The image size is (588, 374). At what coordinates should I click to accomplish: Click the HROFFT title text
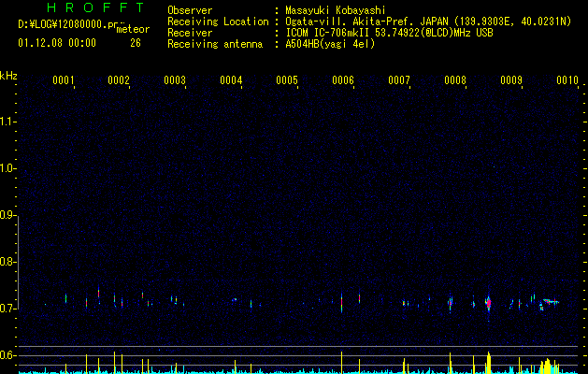coord(96,7)
